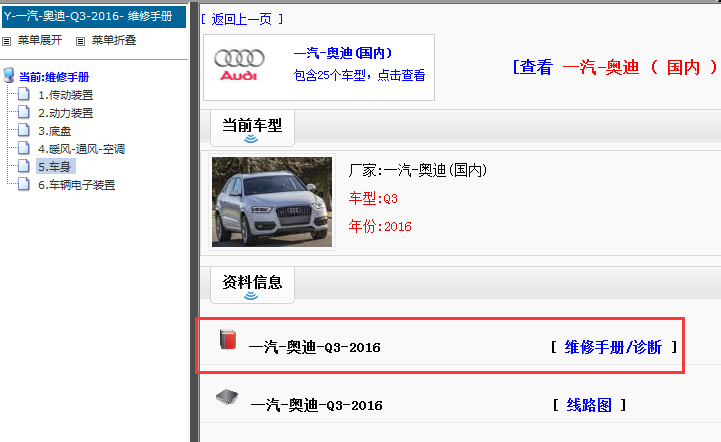Click computer icon beside 当前:维修手册

click(9, 75)
